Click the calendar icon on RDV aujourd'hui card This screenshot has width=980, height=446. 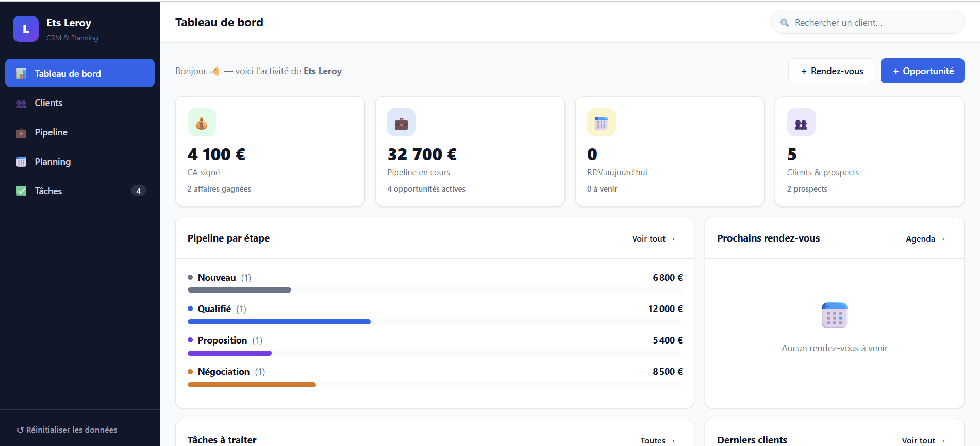(601, 123)
